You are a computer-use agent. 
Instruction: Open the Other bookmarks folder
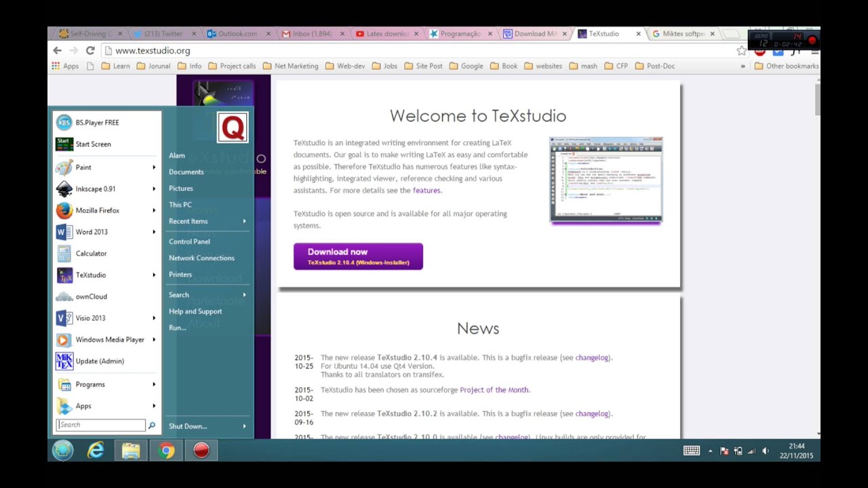point(787,66)
